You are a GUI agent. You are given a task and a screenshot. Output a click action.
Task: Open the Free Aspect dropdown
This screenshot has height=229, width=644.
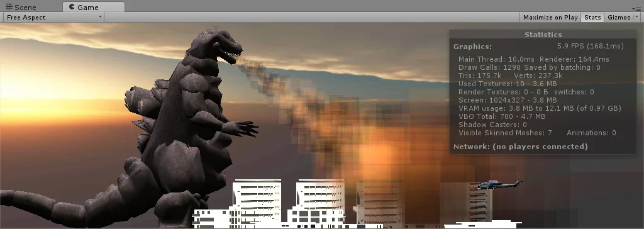(54, 17)
